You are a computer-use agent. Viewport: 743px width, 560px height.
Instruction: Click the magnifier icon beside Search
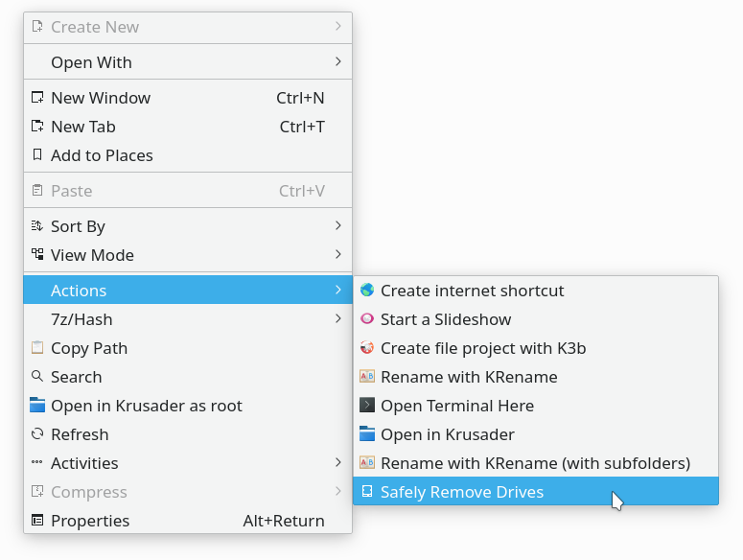point(37,376)
